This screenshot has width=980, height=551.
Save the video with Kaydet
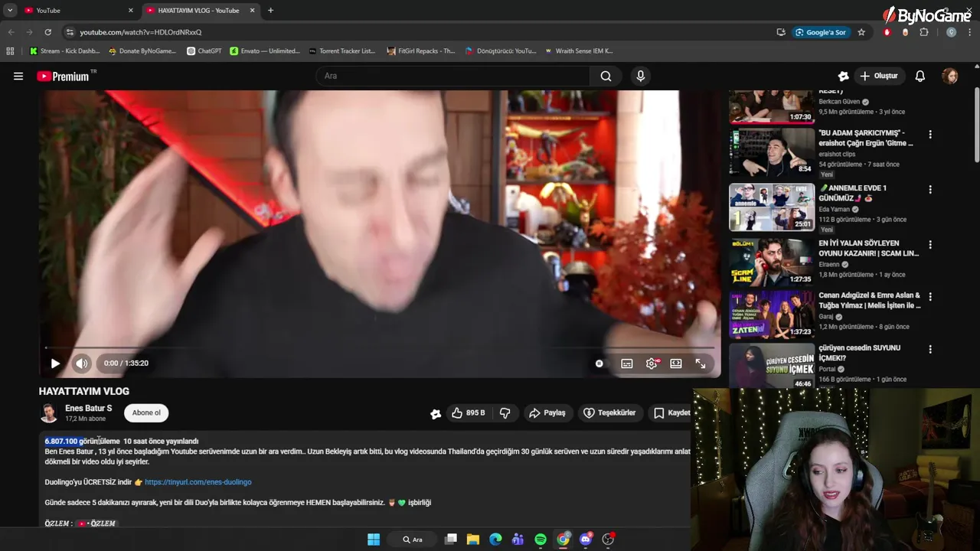[x=671, y=412]
